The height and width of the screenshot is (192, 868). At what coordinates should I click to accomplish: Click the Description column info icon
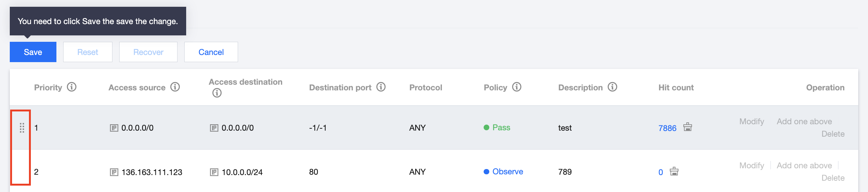[612, 87]
